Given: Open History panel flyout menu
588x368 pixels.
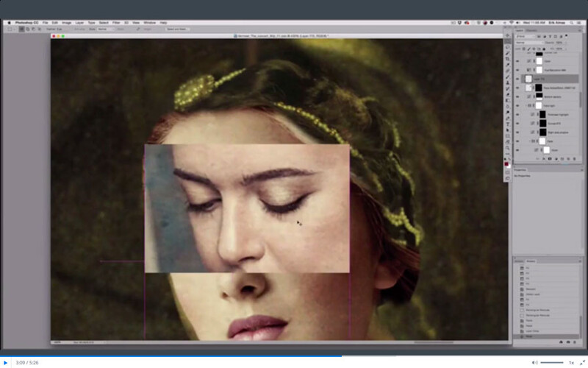Looking at the screenshot, I should pyautogui.click(x=580, y=261).
